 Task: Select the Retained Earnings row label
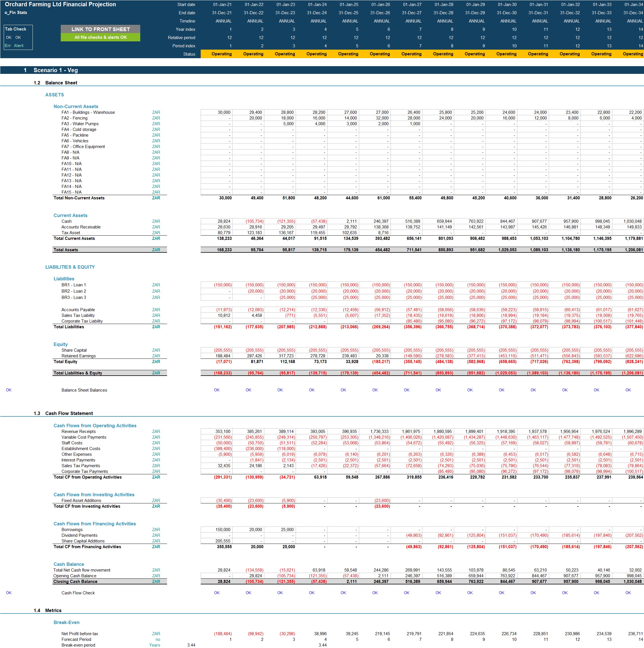pyautogui.click(x=78, y=356)
